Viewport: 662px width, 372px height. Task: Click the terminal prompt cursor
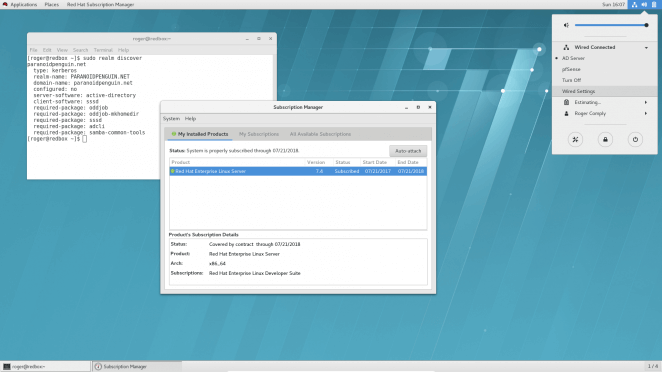point(84,138)
